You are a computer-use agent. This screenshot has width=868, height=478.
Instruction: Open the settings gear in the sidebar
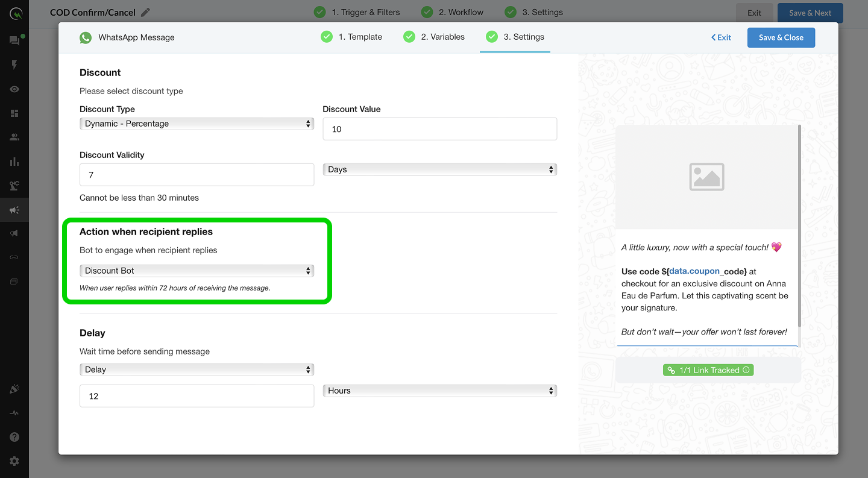click(14, 461)
